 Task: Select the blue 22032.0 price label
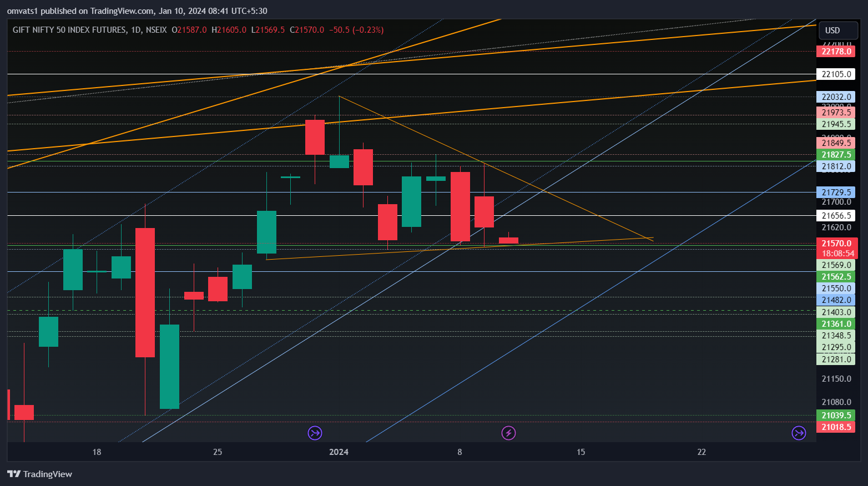click(x=836, y=97)
